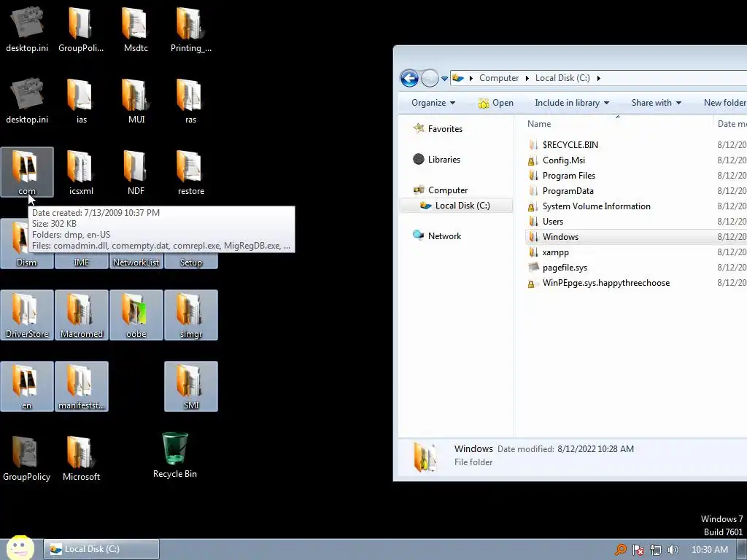This screenshot has height=560, width=747.
Task: Click Local Disk (C:) breadcrumb in address bar
Action: click(x=562, y=78)
